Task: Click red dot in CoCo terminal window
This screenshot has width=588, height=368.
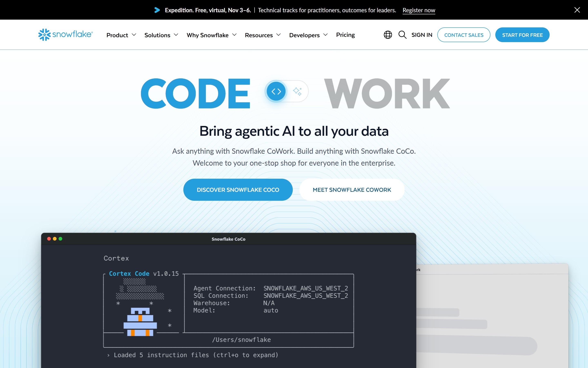Action: coord(49,239)
